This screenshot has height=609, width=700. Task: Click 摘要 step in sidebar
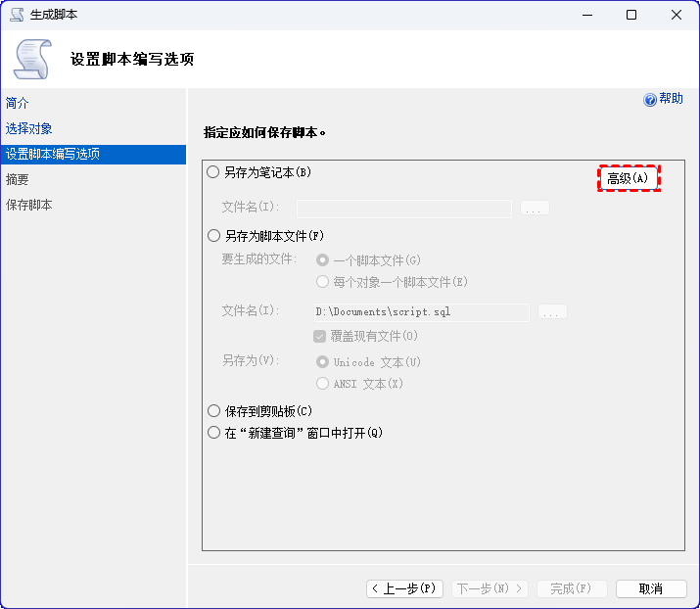coord(17,179)
